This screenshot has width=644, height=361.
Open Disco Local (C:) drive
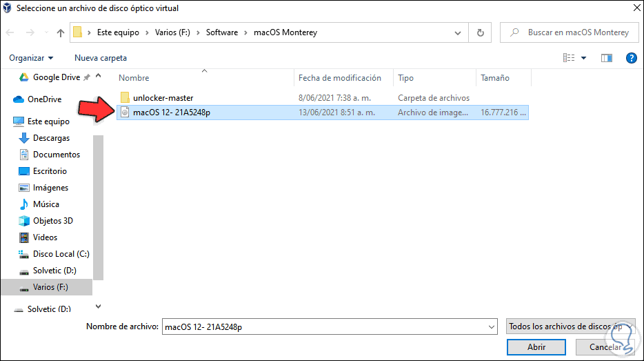coord(61,254)
